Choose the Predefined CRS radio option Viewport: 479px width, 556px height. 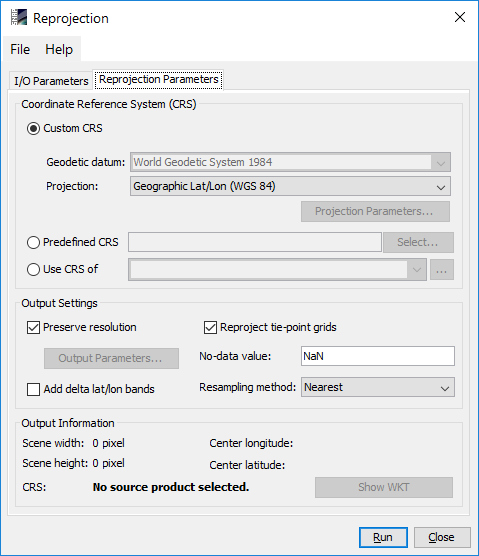[33, 243]
